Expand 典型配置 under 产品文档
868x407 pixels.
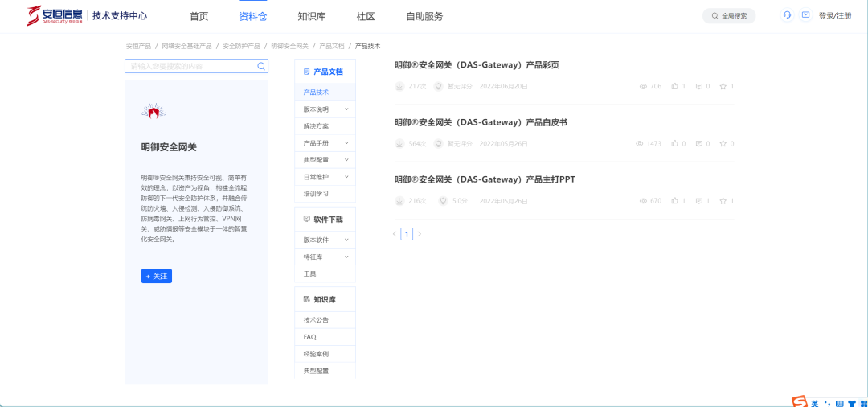[x=346, y=160]
